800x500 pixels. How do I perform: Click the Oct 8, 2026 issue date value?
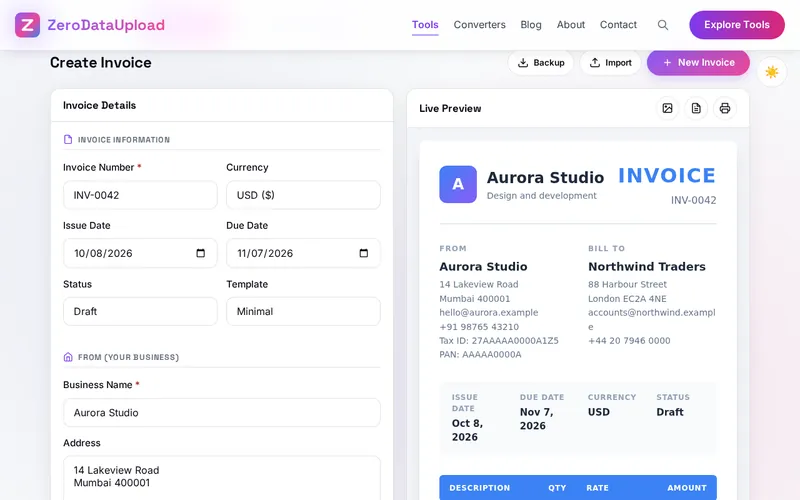[x=467, y=430]
